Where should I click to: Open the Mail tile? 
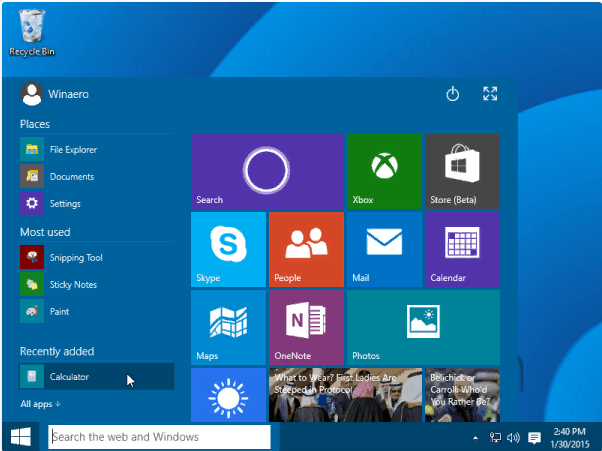pyautogui.click(x=384, y=249)
